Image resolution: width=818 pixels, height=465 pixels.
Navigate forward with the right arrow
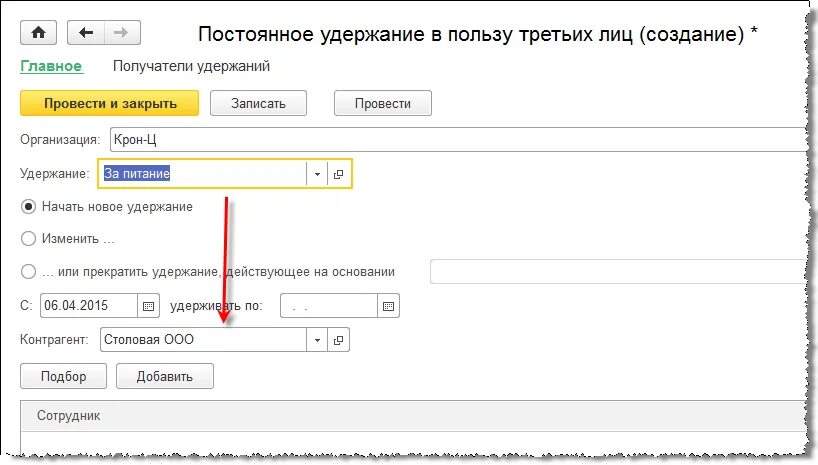pyautogui.click(x=123, y=33)
